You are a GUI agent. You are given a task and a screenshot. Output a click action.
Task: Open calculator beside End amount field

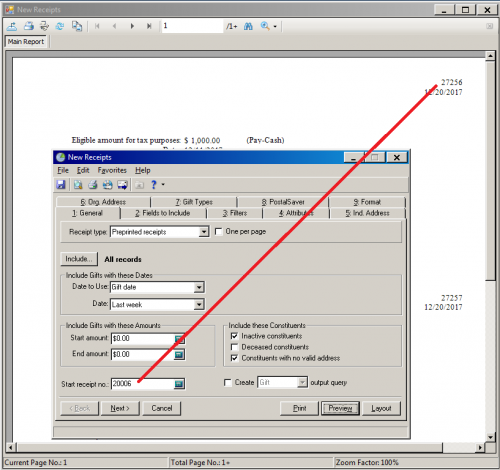point(179,355)
